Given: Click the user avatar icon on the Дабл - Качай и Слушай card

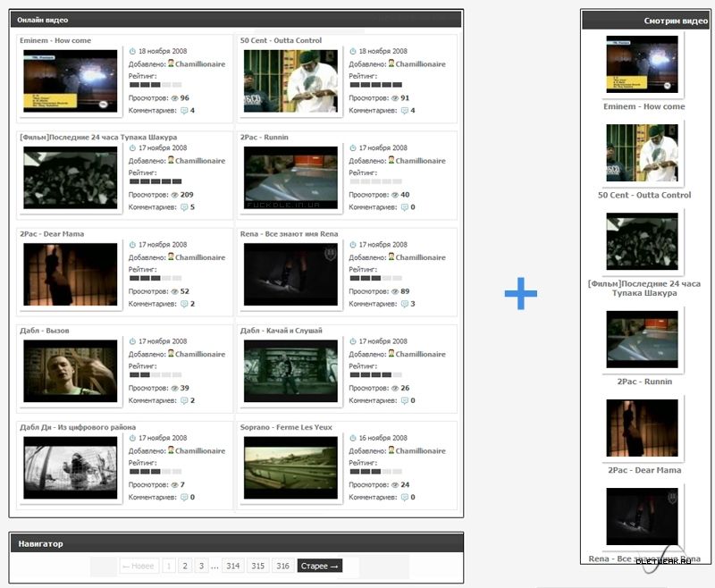Looking at the screenshot, I should [x=391, y=353].
